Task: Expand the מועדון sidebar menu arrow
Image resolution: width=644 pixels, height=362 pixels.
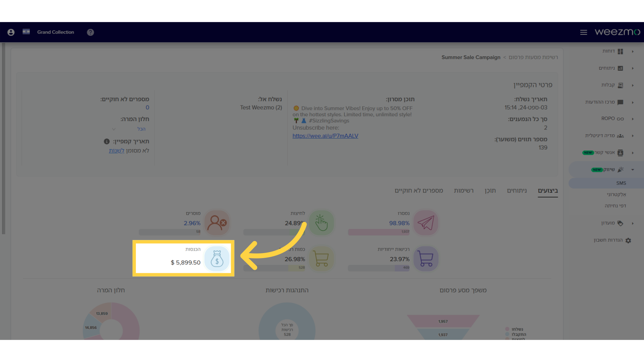Action: click(x=633, y=223)
